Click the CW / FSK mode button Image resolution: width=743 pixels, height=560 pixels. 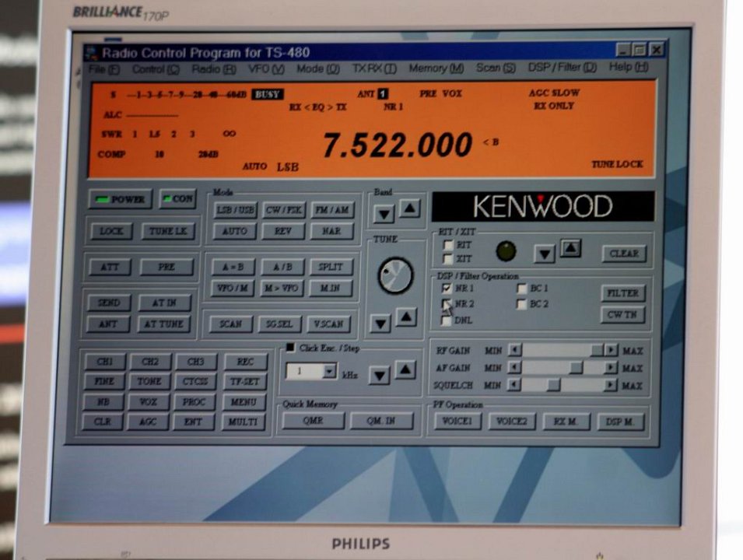pyautogui.click(x=283, y=210)
